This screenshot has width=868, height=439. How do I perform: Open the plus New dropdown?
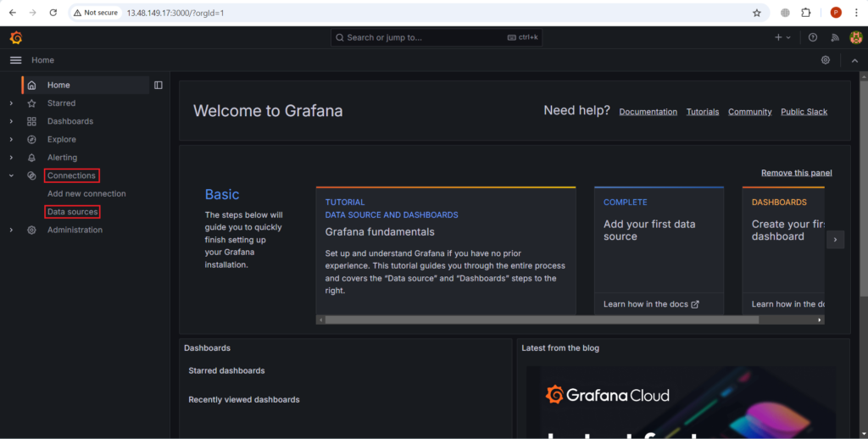point(782,37)
